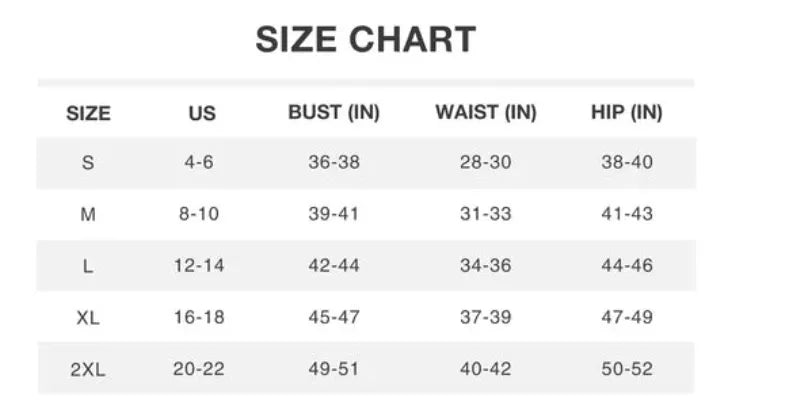Click the XL size row label
The width and height of the screenshot is (794, 407).
[88, 318]
